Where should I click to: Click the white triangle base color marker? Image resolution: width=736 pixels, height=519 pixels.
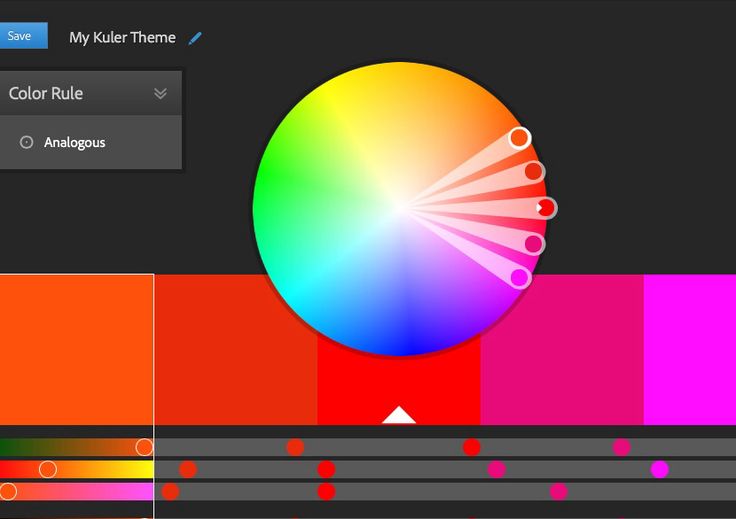click(x=399, y=415)
